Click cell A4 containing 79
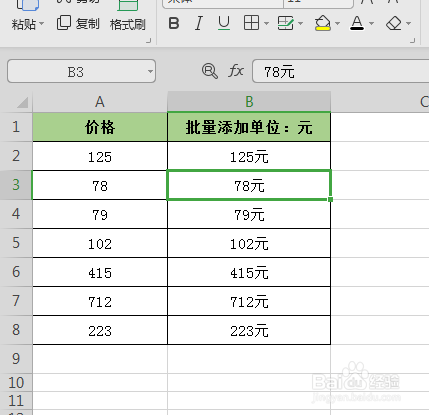Image resolution: width=429 pixels, height=415 pixels. pos(100,214)
